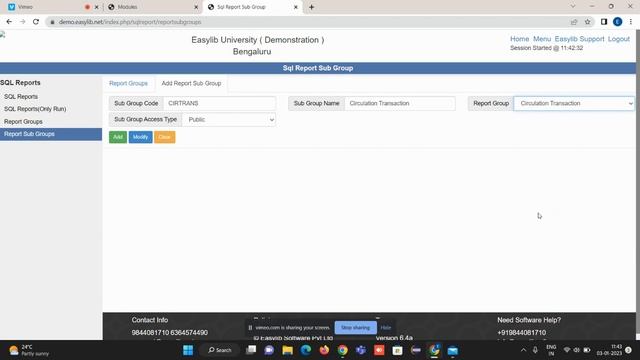This screenshot has height=360, width=640.
Task: Hide the screen sharing notification bar
Action: coord(385,327)
